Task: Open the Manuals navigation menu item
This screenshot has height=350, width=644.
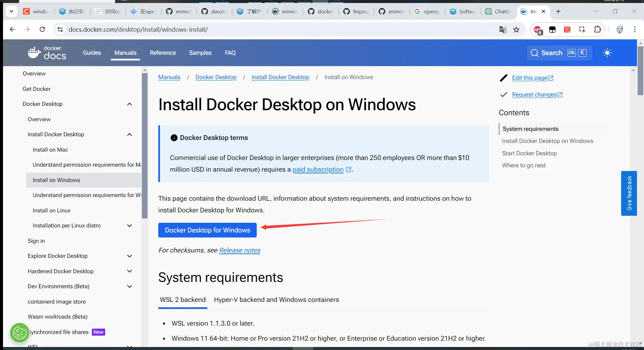Action: (126, 53)
